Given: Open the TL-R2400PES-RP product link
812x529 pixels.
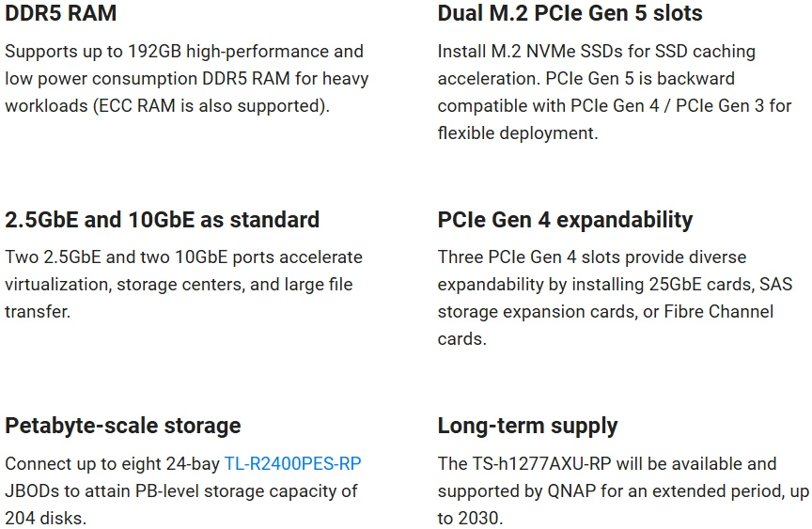Looking at the screenshot, I should 292,463.
